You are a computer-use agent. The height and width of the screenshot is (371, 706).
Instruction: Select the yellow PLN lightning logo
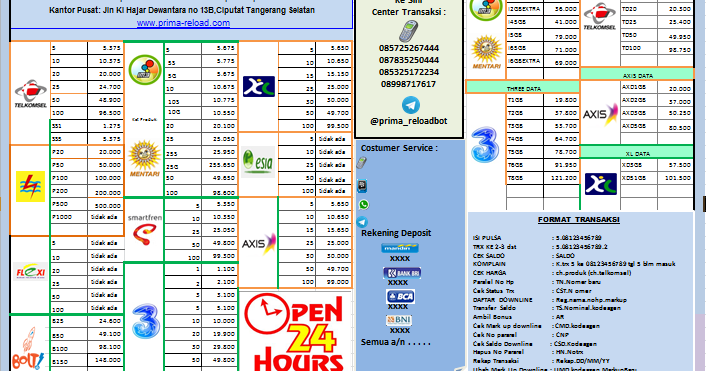[30, 186]
